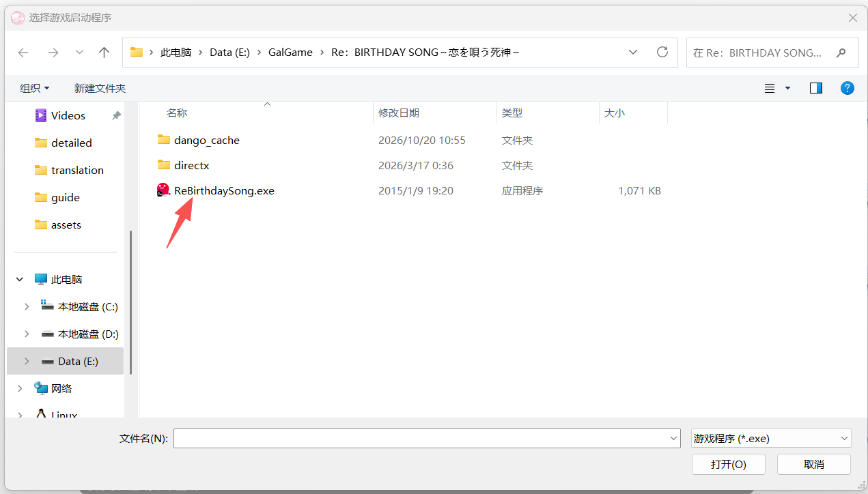
Task: Toggle the preview pane icon
Action: pos(815,88)
